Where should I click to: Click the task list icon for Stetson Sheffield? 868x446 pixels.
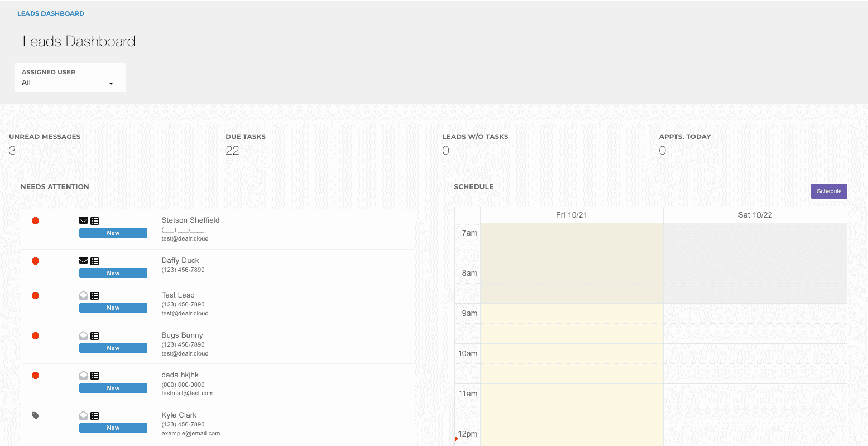click(x=95, y=221)
